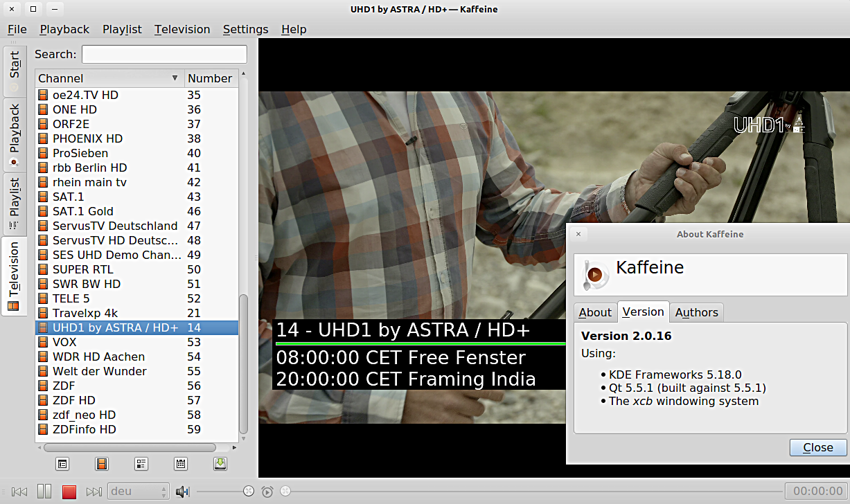Image resolution: width=850 pixels, height=504 pixels.
Task: Open the recording schedule calendar icon
Action: pos(181,464)
